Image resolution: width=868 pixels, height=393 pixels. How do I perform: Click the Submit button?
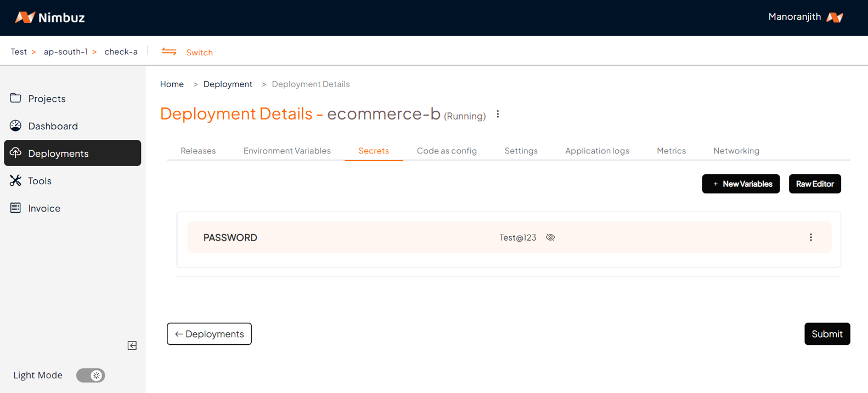[x=827, y=334]
